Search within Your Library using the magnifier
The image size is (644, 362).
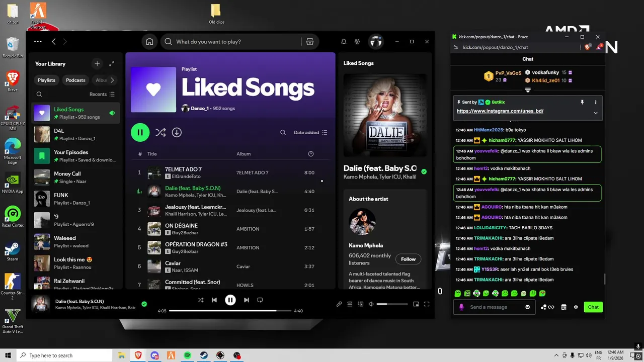pyautogui.click(x=39, y=94)
